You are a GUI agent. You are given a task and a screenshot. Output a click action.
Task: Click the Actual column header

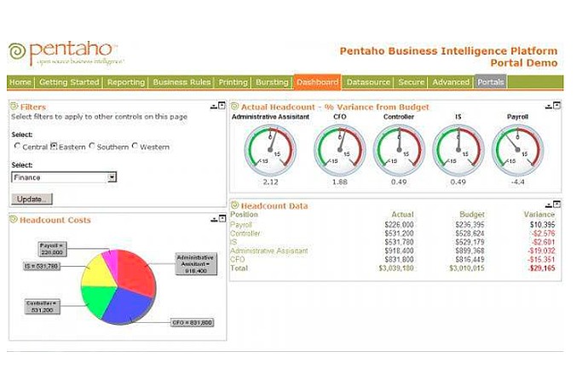point(402,215)
